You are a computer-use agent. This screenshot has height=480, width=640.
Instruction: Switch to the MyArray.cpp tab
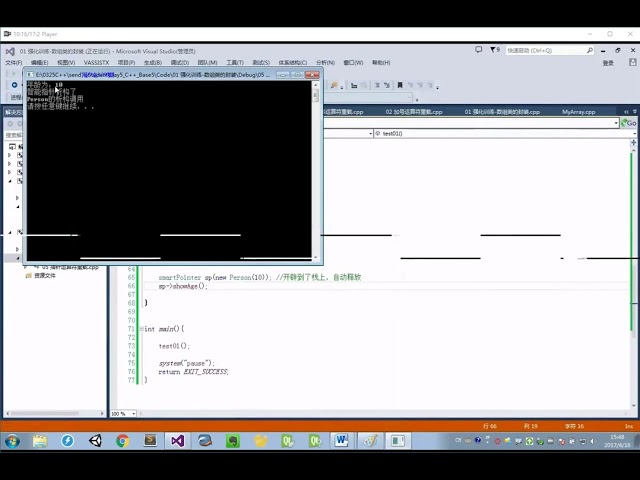click(x=578, y=112)
